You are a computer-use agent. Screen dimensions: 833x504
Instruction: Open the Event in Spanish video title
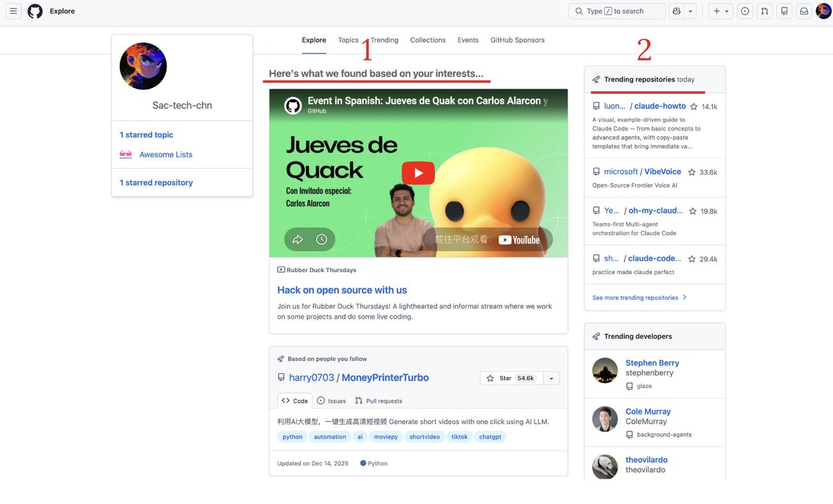[x=428, y=101]
